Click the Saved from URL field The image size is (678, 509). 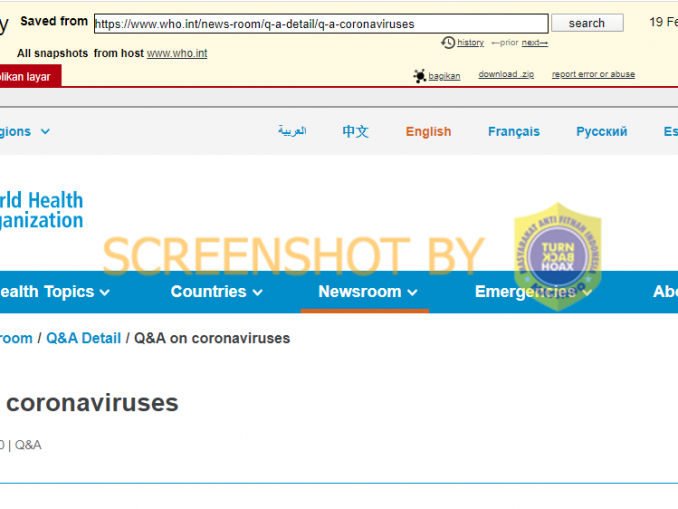tap(321, 23)
